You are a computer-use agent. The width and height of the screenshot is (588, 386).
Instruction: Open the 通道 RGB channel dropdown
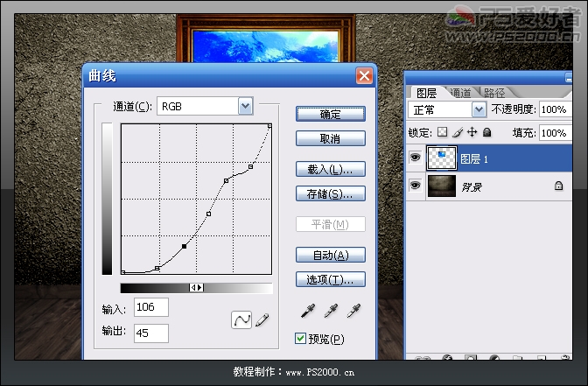click(x=245, y=106)
